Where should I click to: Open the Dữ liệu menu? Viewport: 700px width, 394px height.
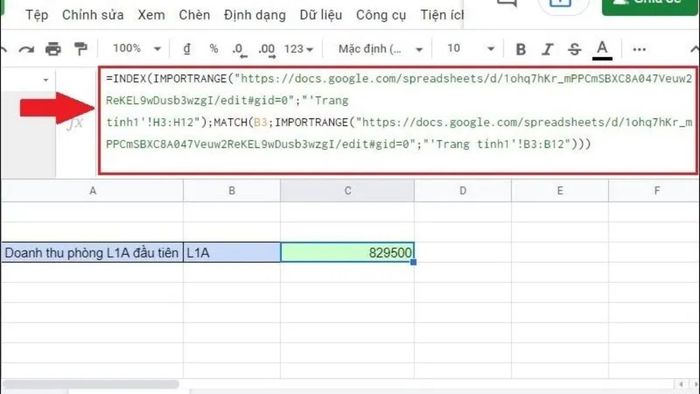tap(321, 15)
